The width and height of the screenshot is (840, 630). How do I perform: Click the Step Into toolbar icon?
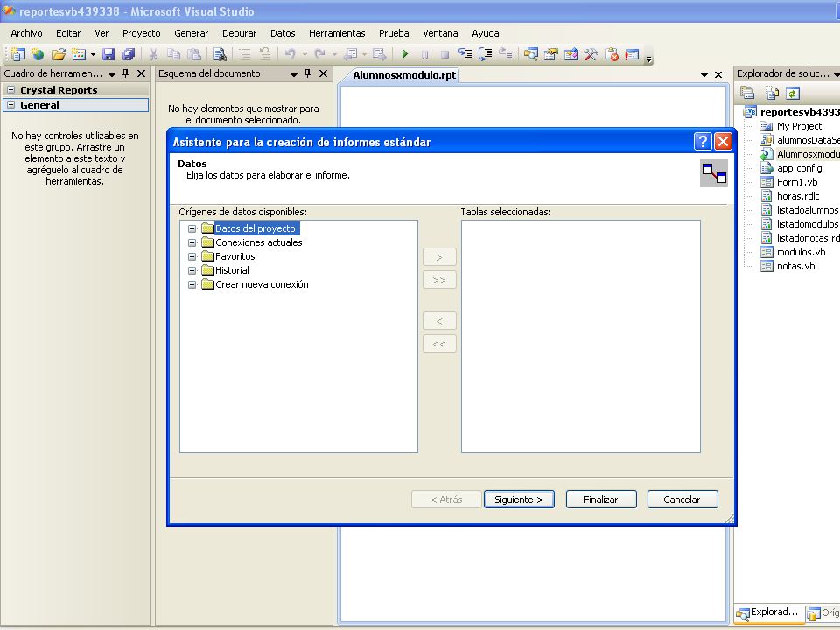[465, 54]
